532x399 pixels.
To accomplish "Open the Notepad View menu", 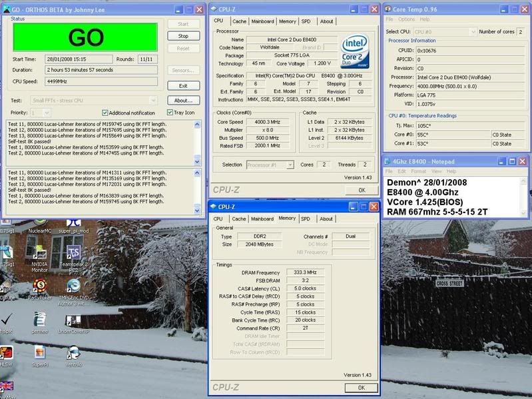I will 437,171.
